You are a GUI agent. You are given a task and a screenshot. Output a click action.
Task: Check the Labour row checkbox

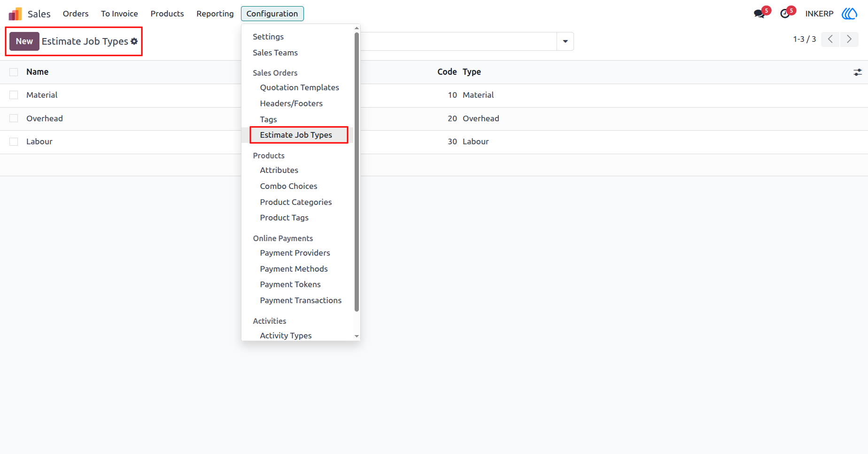(x=14, y=141)
